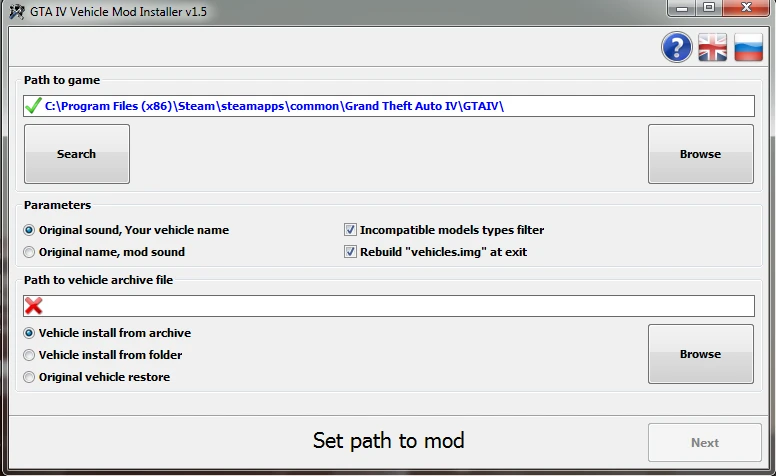Viewport: 776px width, 476px height.
Task: Click the GTA IV installer title bar icon
Action: tap(17, 11)
